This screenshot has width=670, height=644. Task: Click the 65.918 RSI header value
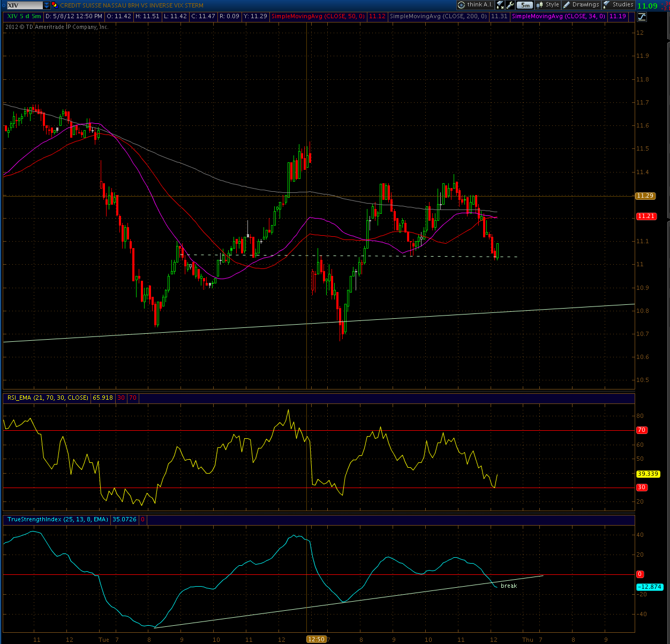(103, 398)
